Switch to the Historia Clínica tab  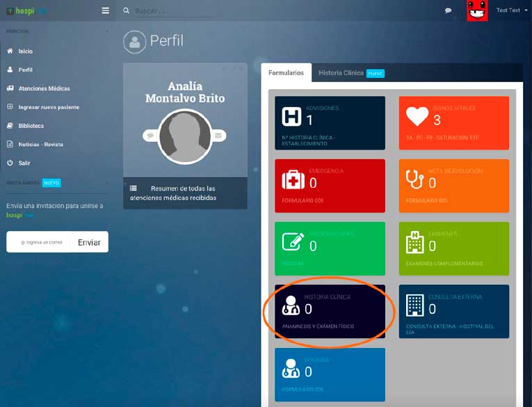coord(341,73)
